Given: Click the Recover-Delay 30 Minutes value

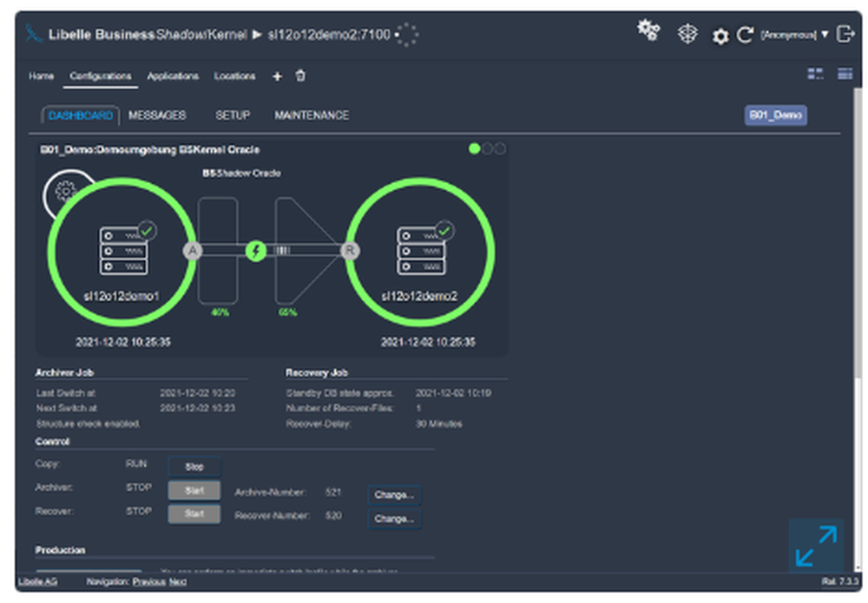Looking at the screenshot, I should point(439,423).
